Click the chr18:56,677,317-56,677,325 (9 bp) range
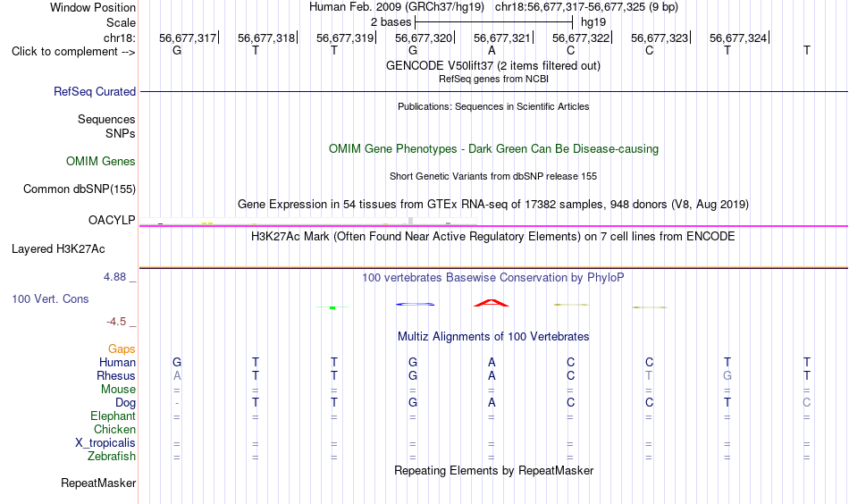 [586, 7]
